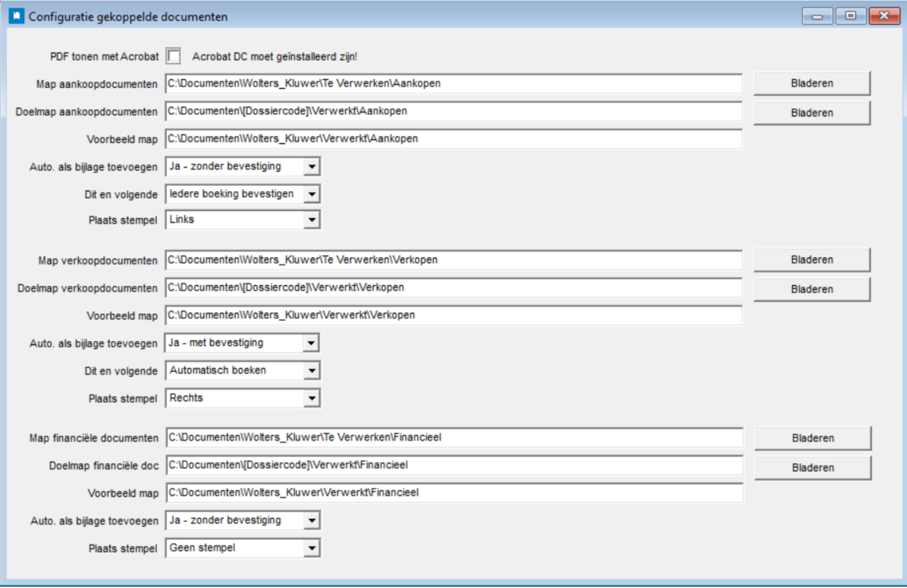907x588 pixels.
Task: Maximize the Configuratie gekoppelde documenten window
Action: 850,16
